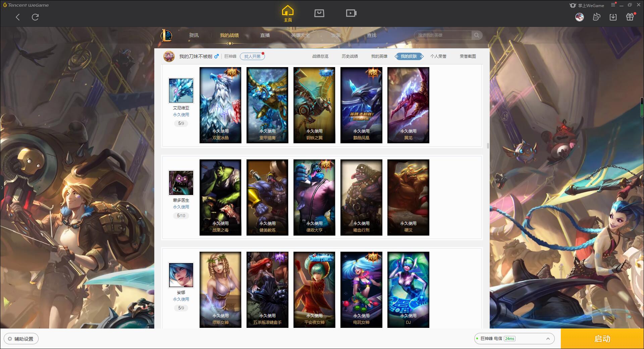Viewport: 644px width, 349px height.
Task: Switch to the 我的战绩 tab
Action: [x=229, y=35]
